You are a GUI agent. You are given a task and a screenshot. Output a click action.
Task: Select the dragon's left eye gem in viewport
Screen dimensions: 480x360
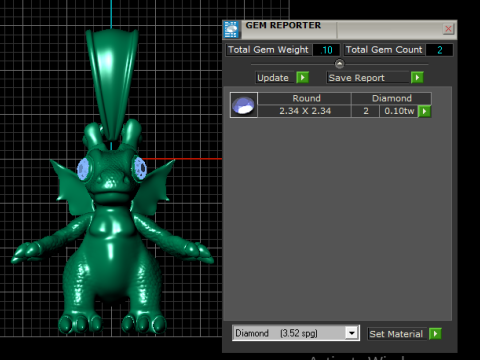(83, 169)
